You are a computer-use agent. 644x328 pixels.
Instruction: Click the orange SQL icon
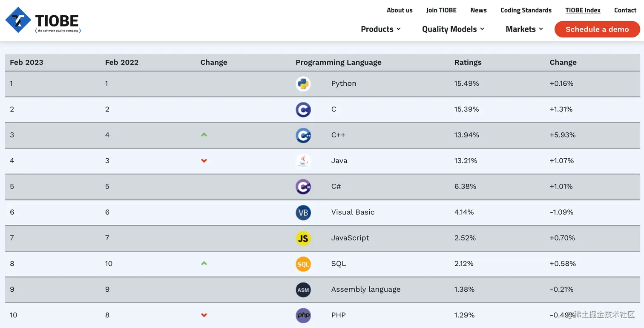tap(303, 264)
